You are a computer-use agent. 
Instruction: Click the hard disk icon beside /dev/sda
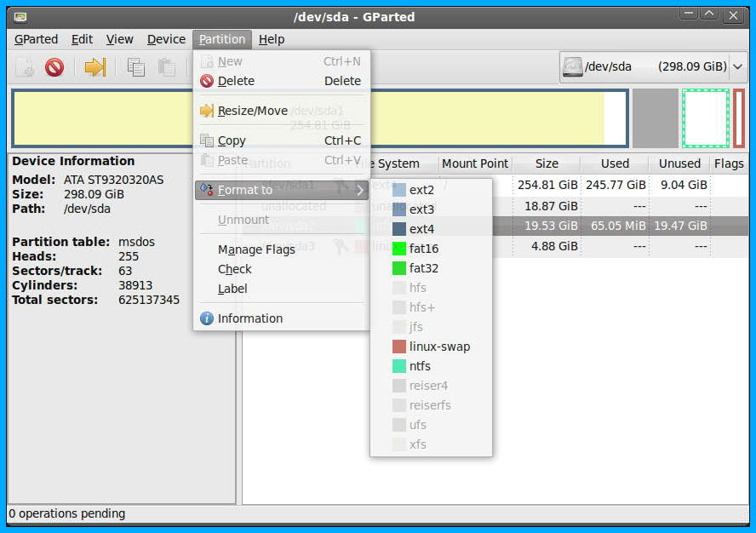coord(572,66)
